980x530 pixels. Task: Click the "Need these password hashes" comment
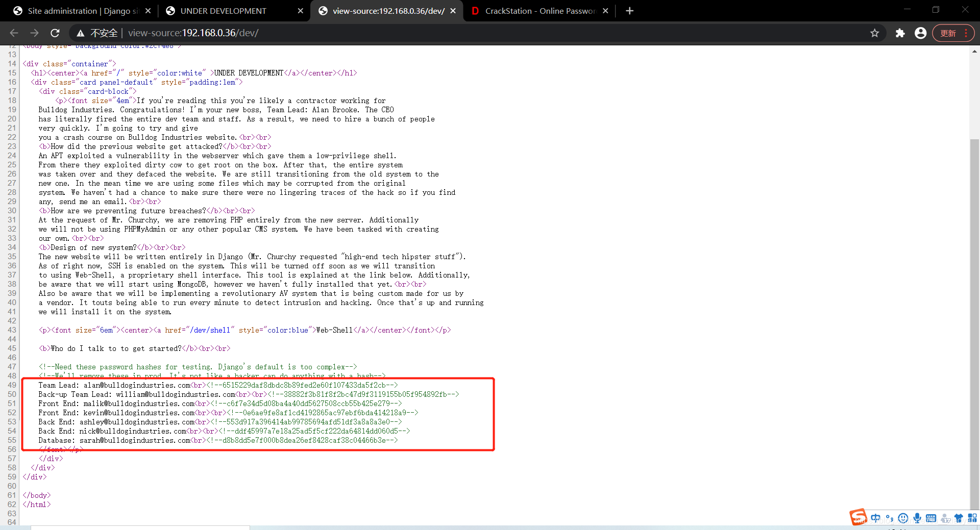198,367
